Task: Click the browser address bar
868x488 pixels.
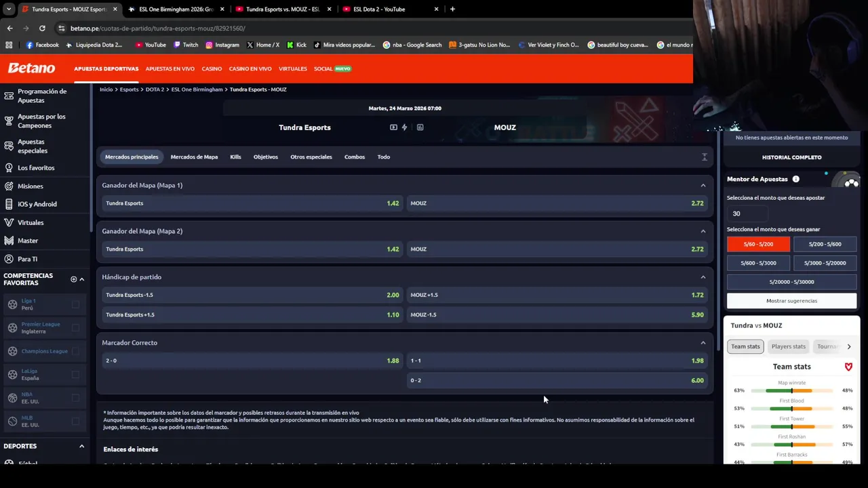Action: pyautogui.click(x=373, y=28)
